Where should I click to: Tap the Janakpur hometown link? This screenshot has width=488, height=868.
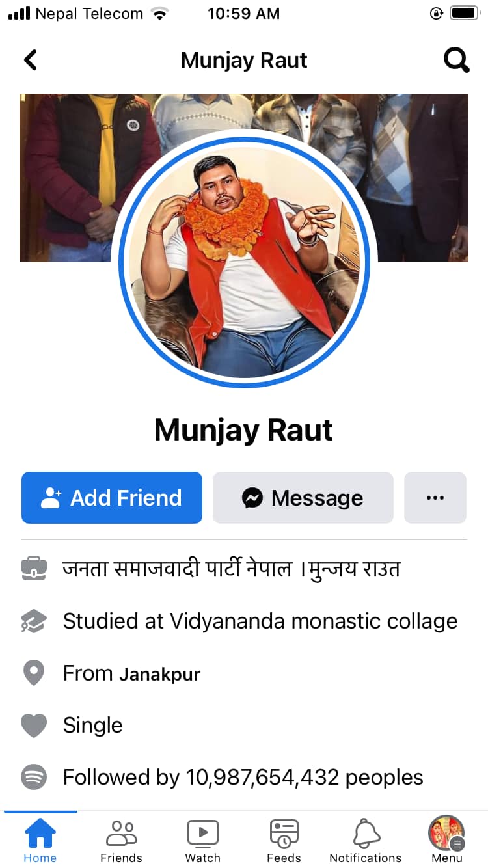click(x=159, y=674)
